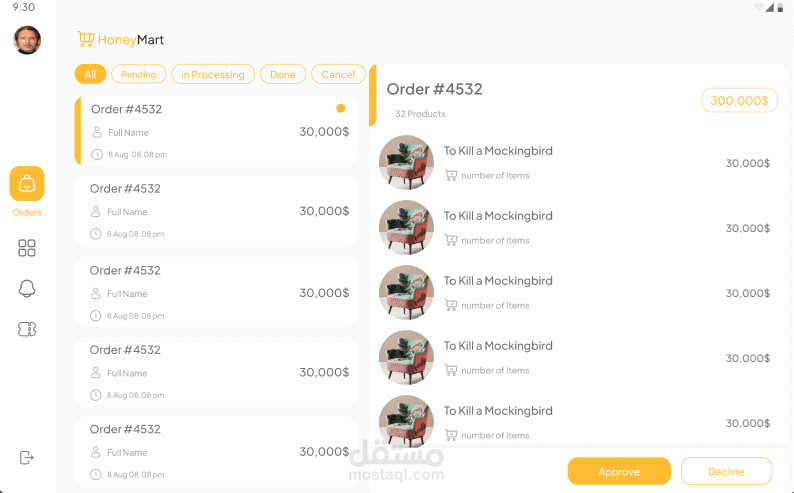
Task: Open the Orders shopping bag icon
Action: tap(27, 183)
